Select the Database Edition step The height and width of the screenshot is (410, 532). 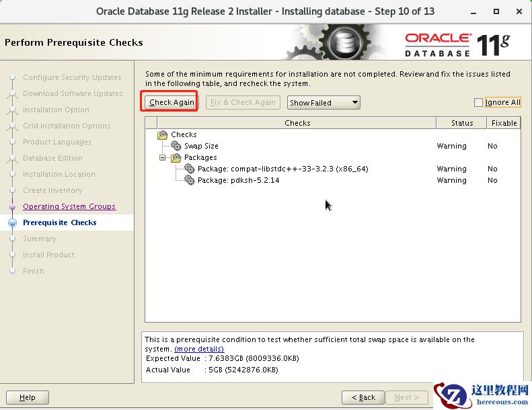point(52,158)
